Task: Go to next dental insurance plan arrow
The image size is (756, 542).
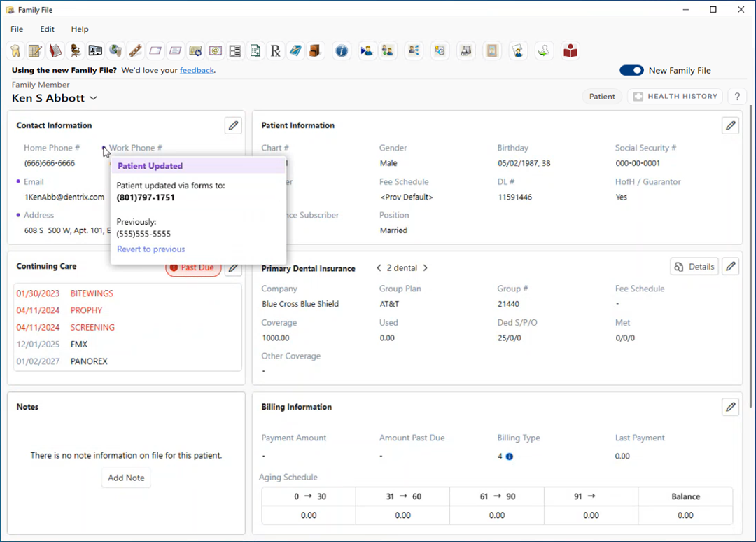Action: pos(425,268)
